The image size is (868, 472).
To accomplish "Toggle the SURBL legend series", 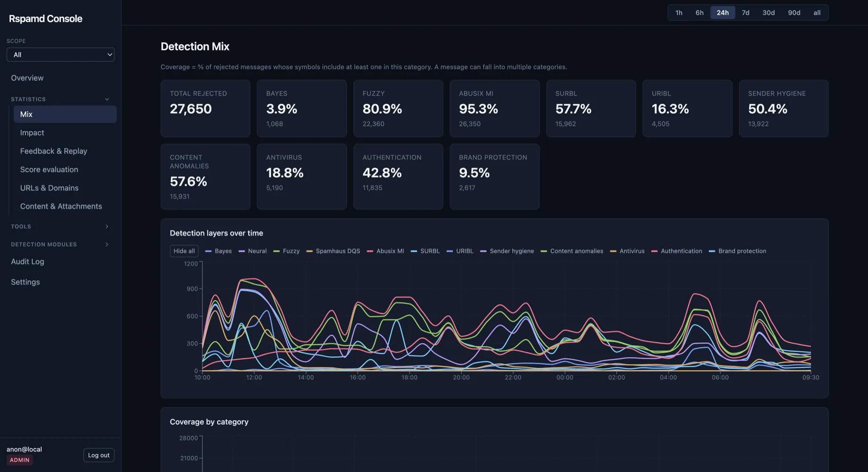I will [x=425, y=251].
